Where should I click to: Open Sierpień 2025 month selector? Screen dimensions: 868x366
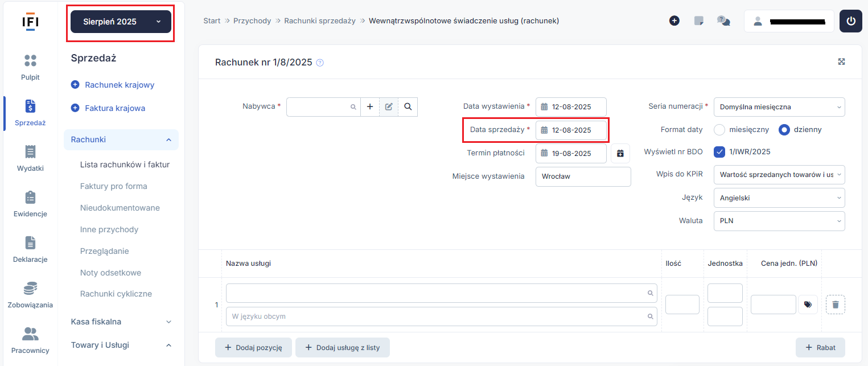[121, 22]
